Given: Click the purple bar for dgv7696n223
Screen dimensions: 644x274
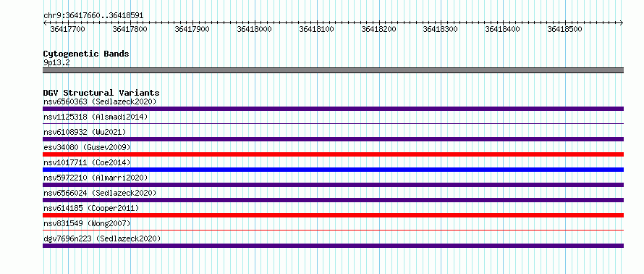Looking at the screenshot, I should (333, 246).
